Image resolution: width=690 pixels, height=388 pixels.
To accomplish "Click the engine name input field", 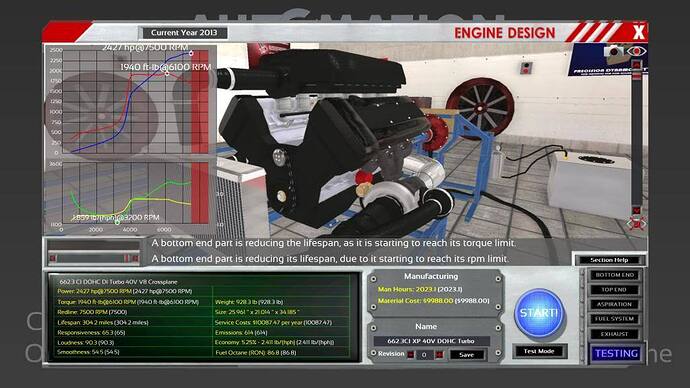I will [x=431, y=341].
